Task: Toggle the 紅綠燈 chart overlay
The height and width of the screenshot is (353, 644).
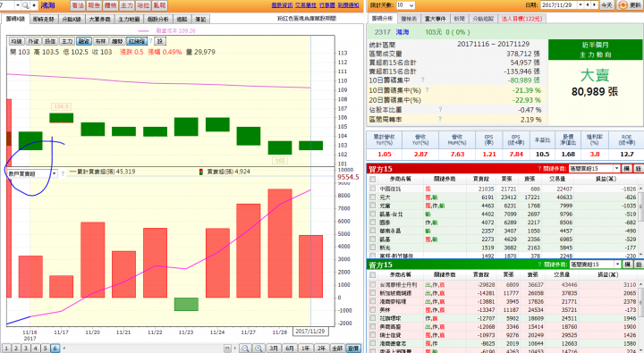Action: pyautogui.click(x=137, y=41)
